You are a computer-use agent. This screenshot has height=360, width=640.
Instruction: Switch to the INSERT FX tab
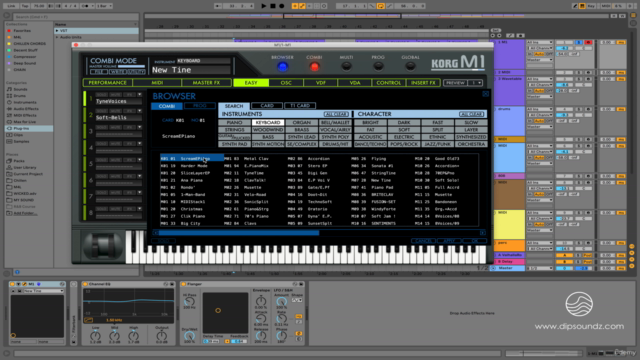[x=423, y=82]
